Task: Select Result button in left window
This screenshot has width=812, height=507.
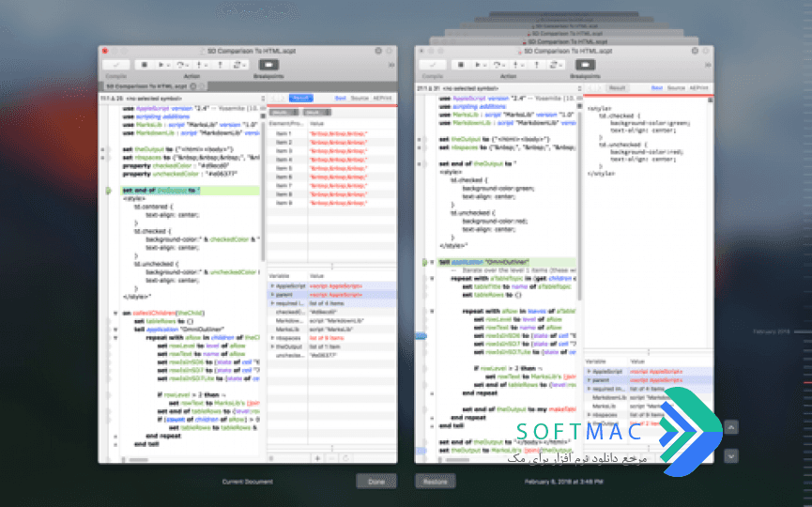Action: [x=301, y=98]
